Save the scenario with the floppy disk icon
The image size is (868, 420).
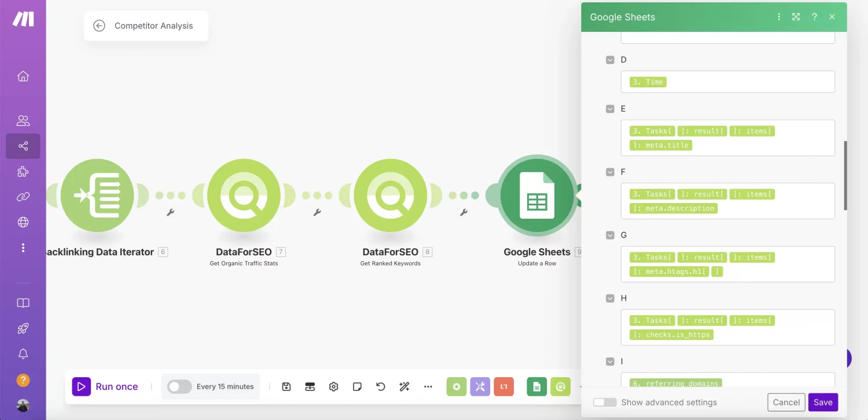pos(286,386)
